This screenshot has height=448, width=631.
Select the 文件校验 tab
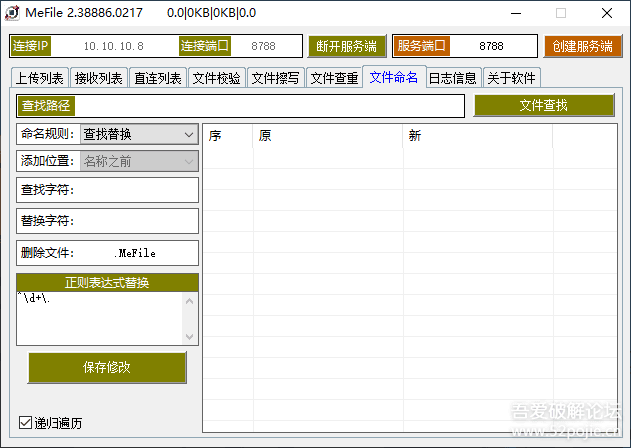(x=217, y=78)
